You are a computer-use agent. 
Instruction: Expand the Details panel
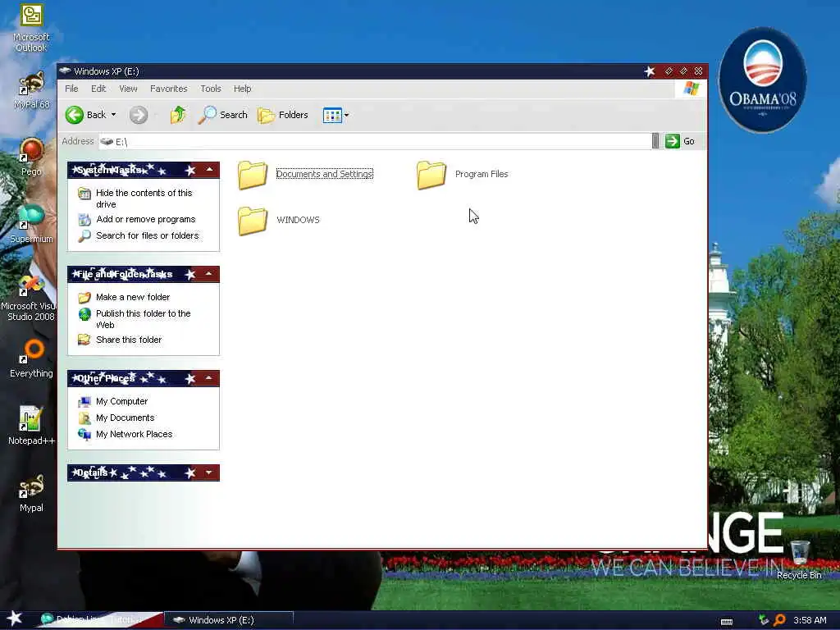[209, 472]
